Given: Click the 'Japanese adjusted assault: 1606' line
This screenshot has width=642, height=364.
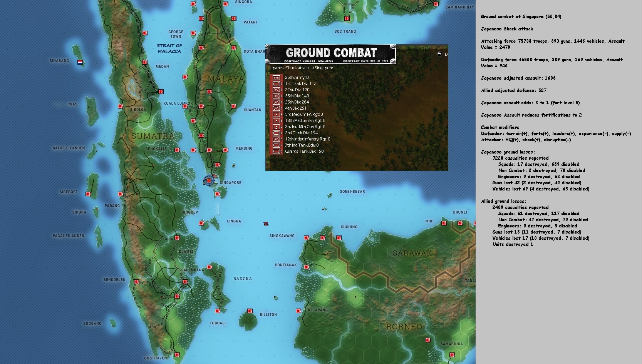Looking at the screenshot, I should click(518, 78).
